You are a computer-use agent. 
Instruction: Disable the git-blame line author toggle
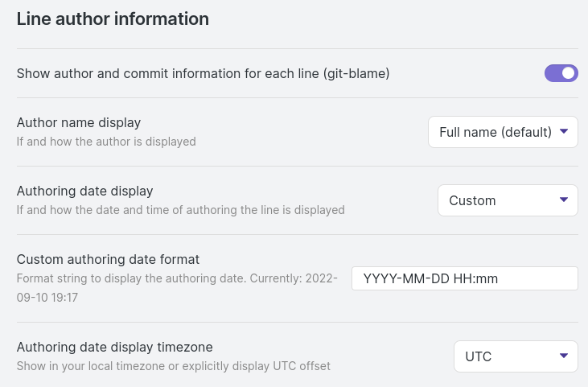561,73
